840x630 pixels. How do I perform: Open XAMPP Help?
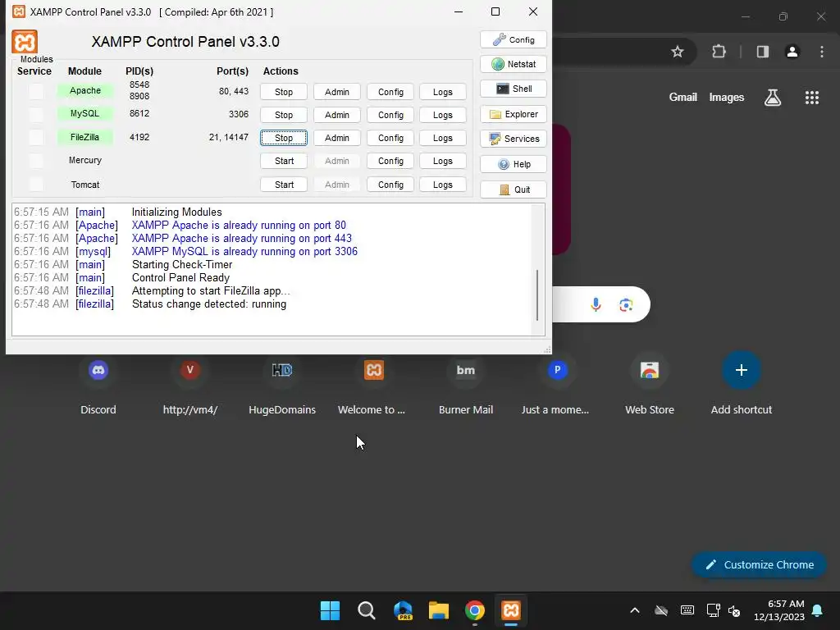click(x=514, y=164)
